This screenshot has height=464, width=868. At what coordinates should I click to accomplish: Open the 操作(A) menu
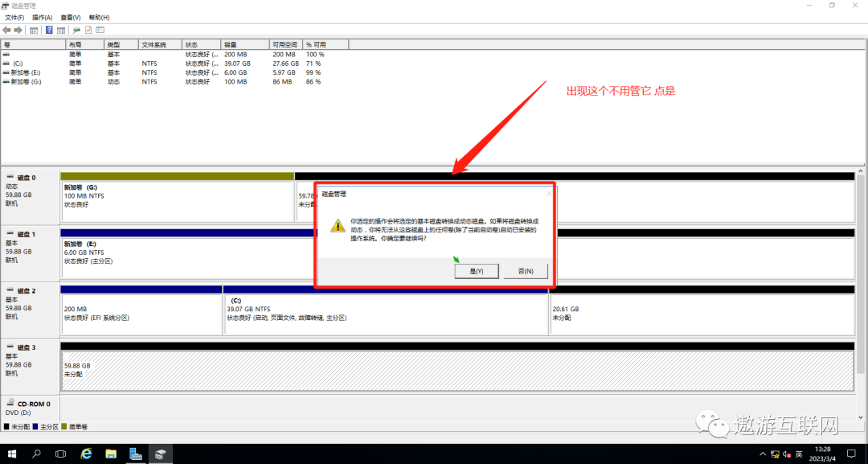pos(42,18)
